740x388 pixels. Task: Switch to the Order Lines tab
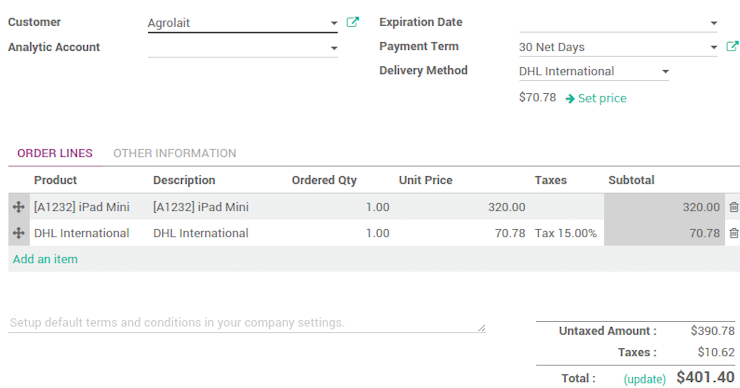pyautogui.click(x=55, y=153)
